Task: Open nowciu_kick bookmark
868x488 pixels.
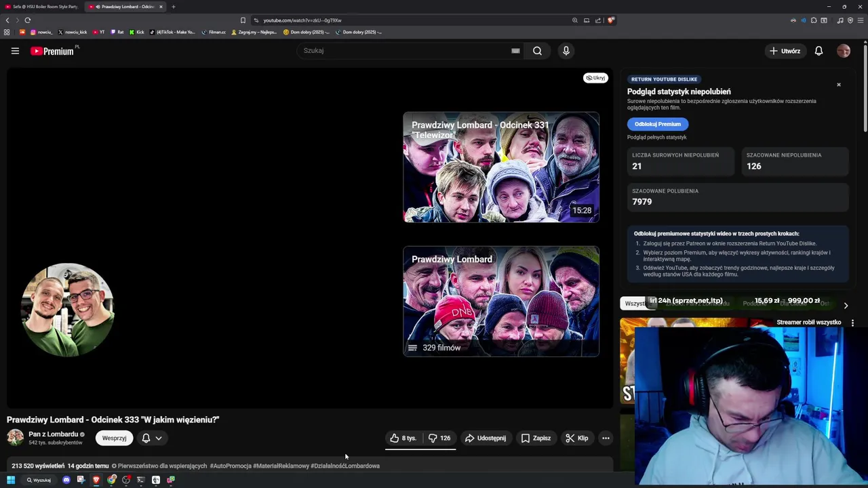Action: (73, 32)
